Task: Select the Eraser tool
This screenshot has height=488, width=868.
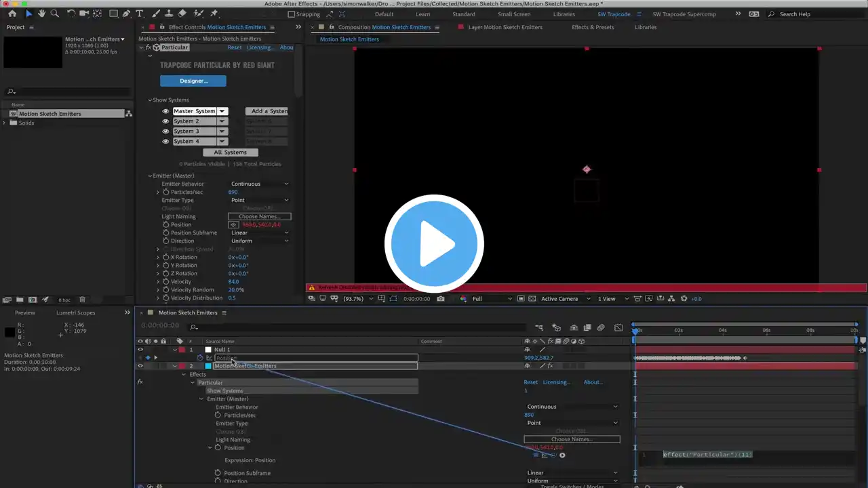Action: 182,14
